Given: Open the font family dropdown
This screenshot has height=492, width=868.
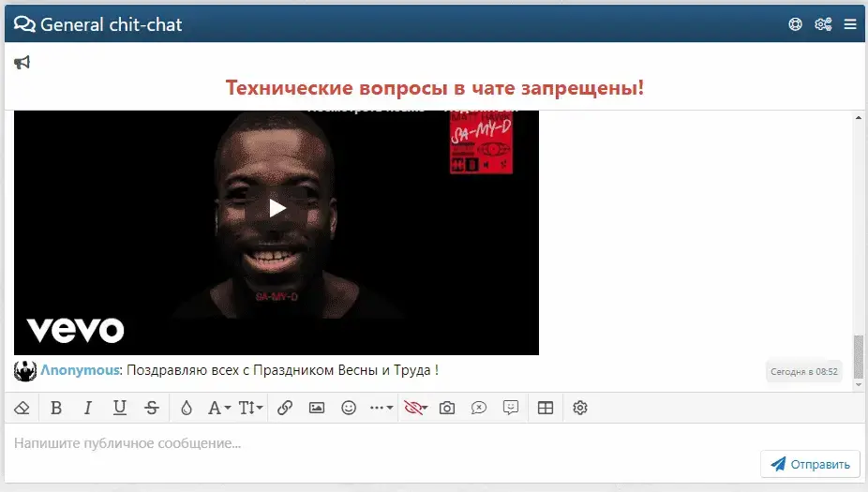Looking at the screenshot, I should pos(219,409).
